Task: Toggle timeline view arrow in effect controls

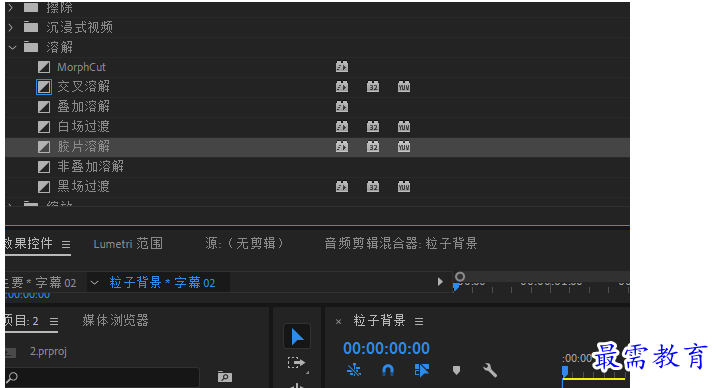Action: click(440, 282)
